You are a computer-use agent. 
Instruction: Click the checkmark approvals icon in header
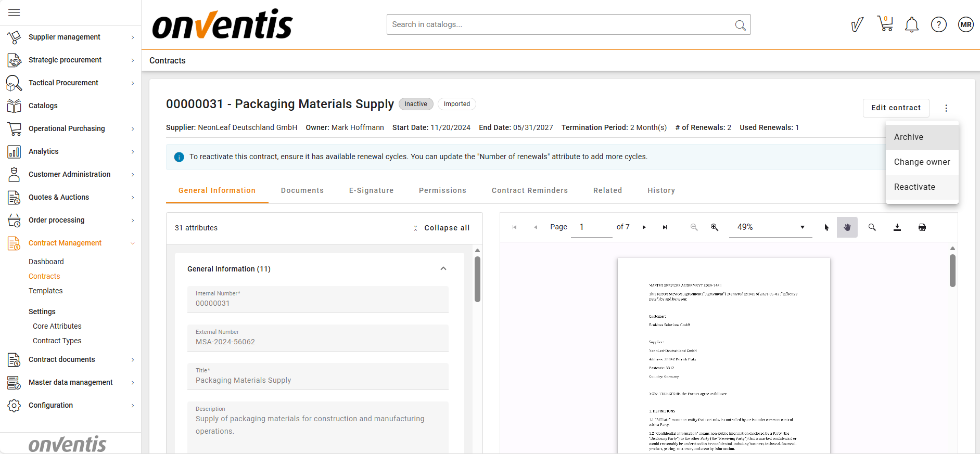coord(857,24)
